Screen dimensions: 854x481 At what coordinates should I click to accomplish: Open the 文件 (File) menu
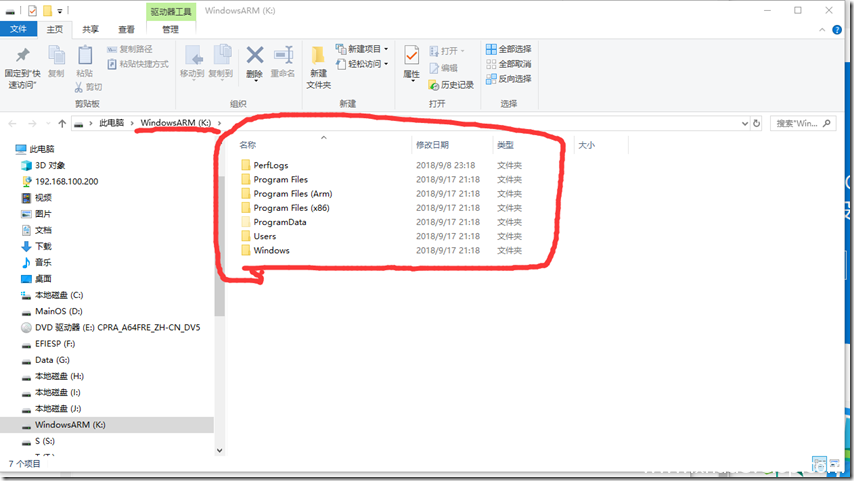[x=19, y=30]
